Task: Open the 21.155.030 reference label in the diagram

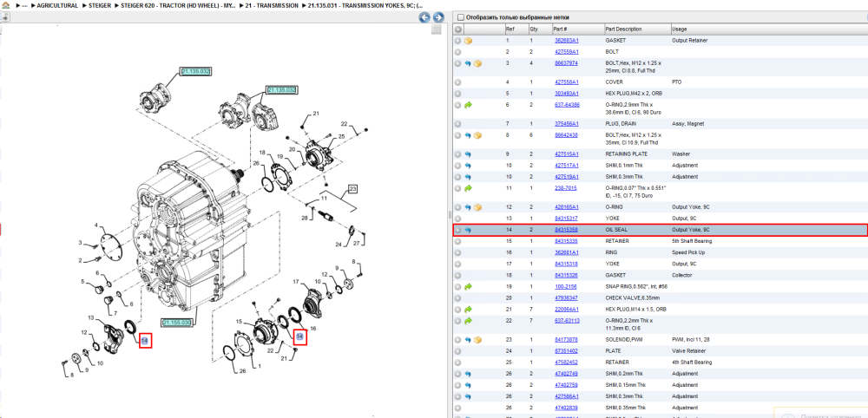Action: click(x=176, y=323)
